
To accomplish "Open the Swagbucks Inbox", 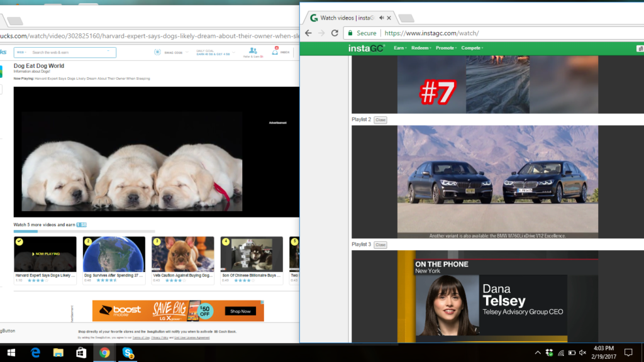I will click(x=281, y=52).
